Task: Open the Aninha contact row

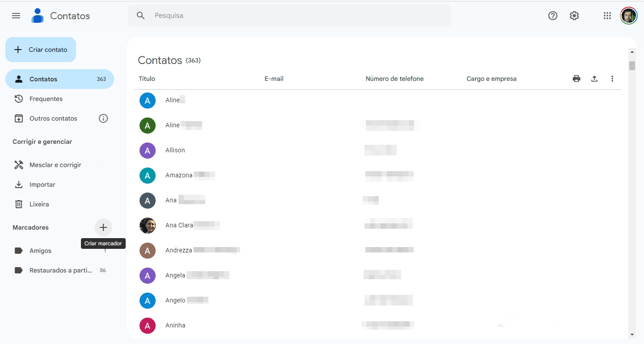Action: pos(377,325)
